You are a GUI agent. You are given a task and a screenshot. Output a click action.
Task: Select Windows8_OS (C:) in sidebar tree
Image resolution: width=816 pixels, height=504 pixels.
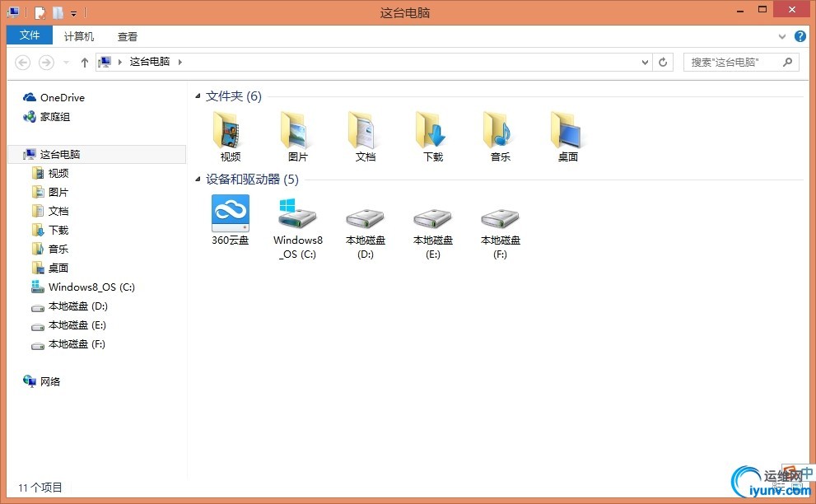coord(83,287)
